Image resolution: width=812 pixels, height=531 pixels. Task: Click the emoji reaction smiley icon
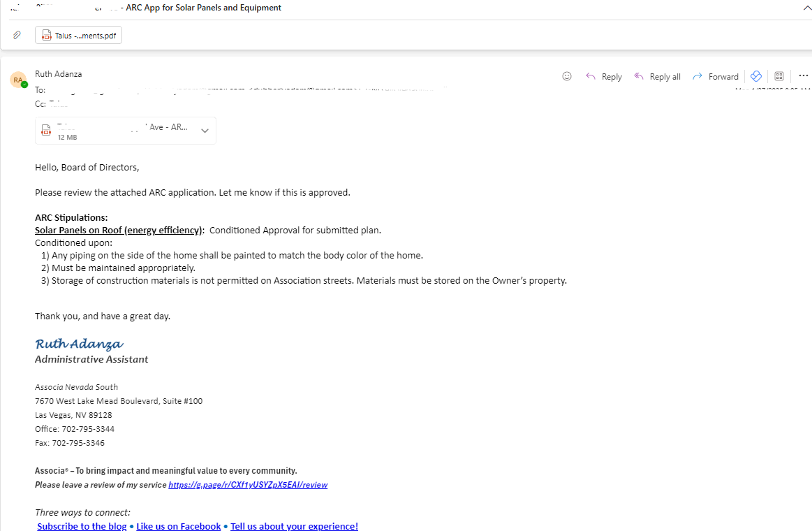point(566,76)
